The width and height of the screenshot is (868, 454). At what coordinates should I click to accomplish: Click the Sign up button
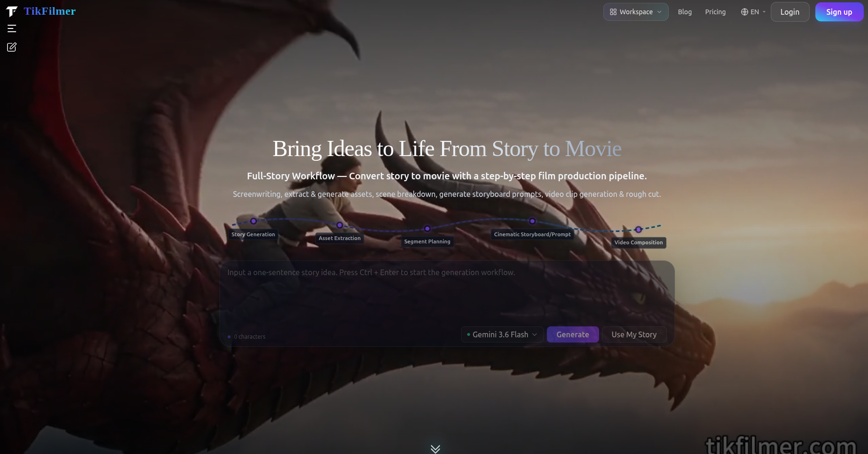coord(839,12)
